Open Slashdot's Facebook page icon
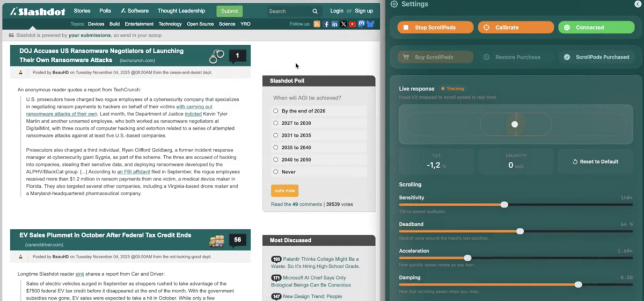Viewport: 644px width, 301px height. click(x=326, y=24)
